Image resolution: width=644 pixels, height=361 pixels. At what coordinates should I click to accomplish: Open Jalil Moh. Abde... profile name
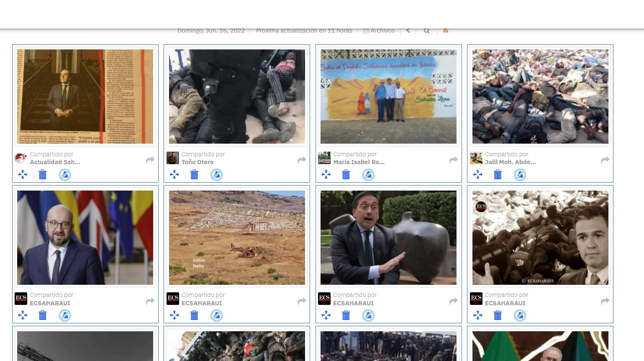click(x=510, y=162)
